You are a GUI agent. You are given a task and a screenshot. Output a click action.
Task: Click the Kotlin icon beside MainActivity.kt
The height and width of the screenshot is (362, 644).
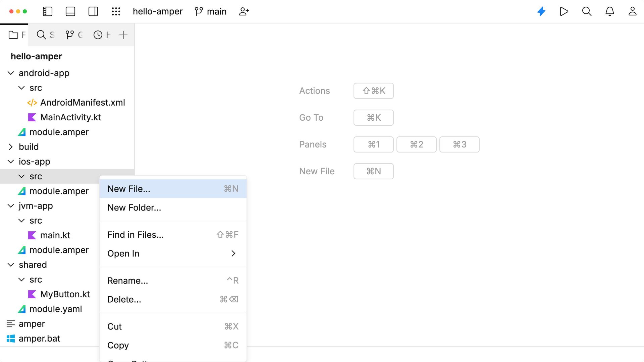pos(32,117)
